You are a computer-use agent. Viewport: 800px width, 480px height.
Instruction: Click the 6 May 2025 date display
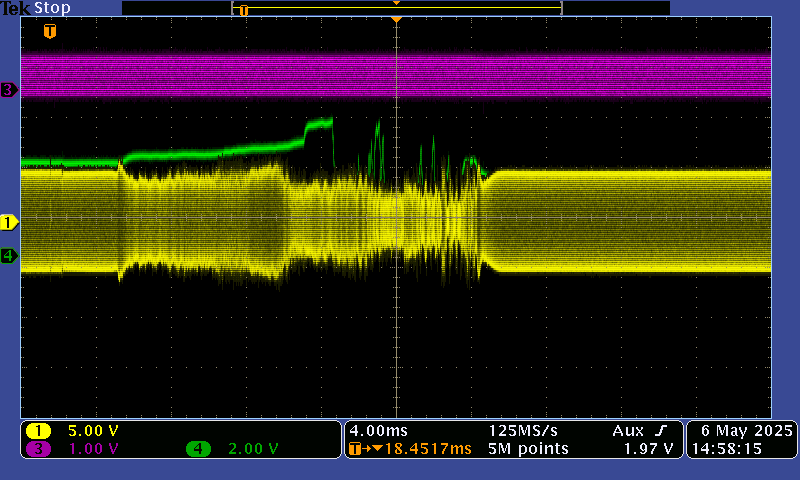pyautogui.click(x=741, y=430)
